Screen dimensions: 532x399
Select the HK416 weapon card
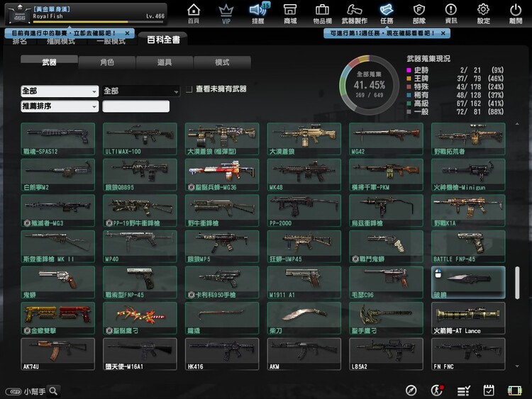click(x=222, y=354)
